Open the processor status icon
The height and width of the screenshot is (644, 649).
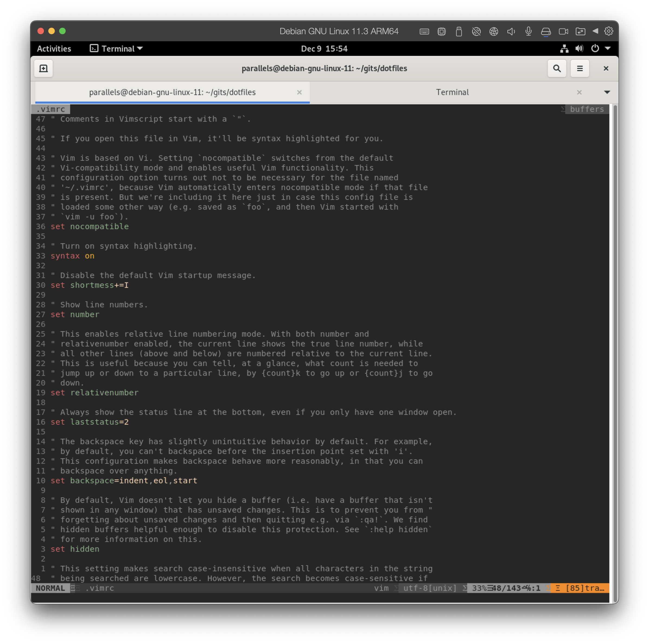tap(442, 31)
